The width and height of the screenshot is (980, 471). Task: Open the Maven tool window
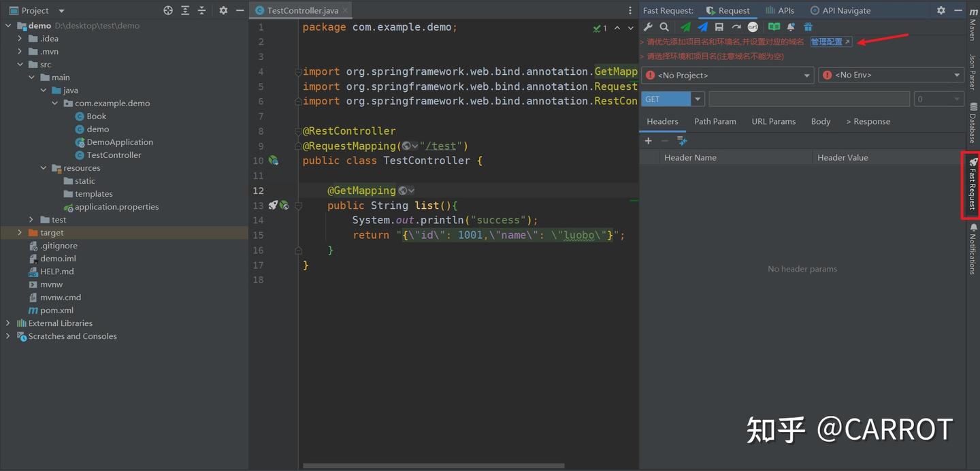(x=973, y=25)
